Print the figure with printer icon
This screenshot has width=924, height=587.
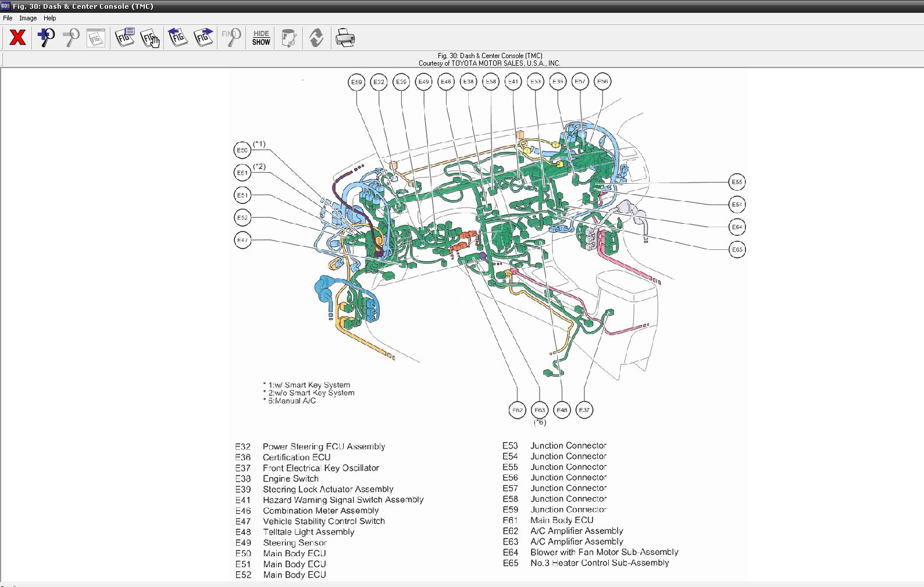[345, 38]
